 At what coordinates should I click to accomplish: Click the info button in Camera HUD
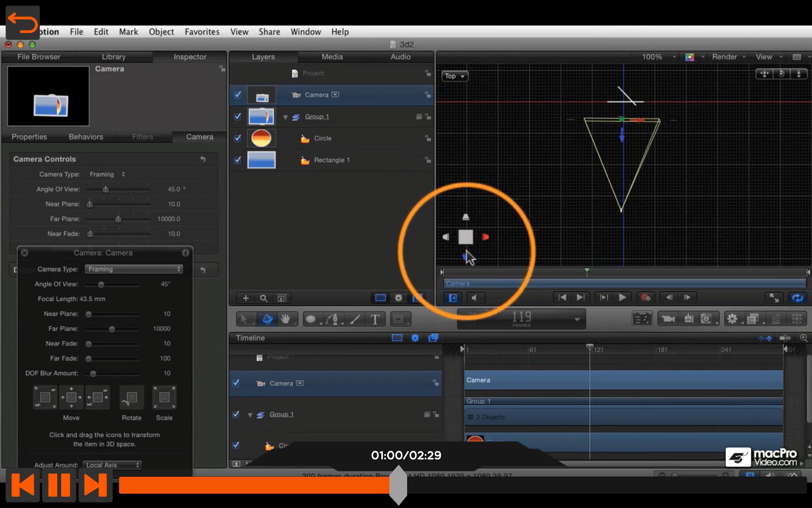click(185, 253)
